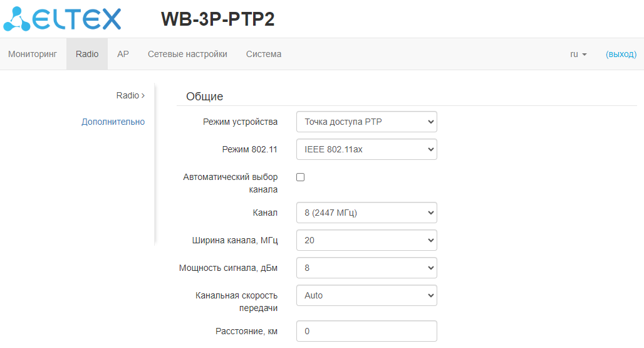The image size is (644, 348).
Task: Open the Режим 802.11 dropdown
Action: [366, 149]
